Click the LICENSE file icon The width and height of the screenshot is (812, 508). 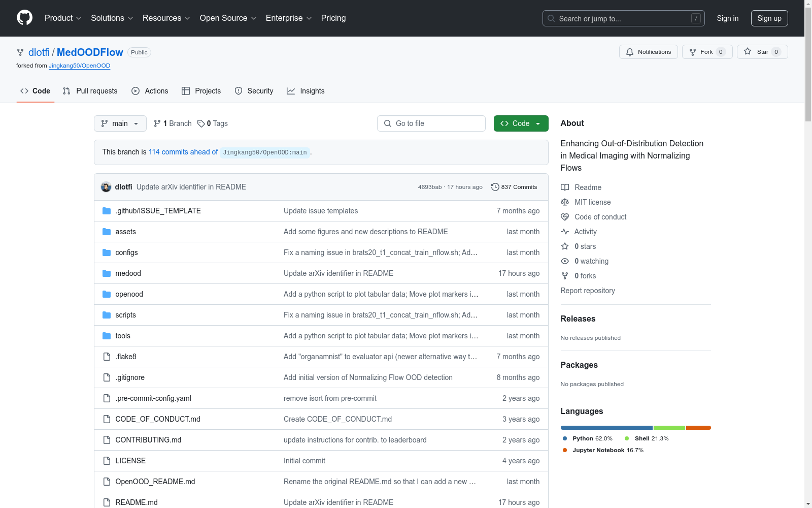107,461
